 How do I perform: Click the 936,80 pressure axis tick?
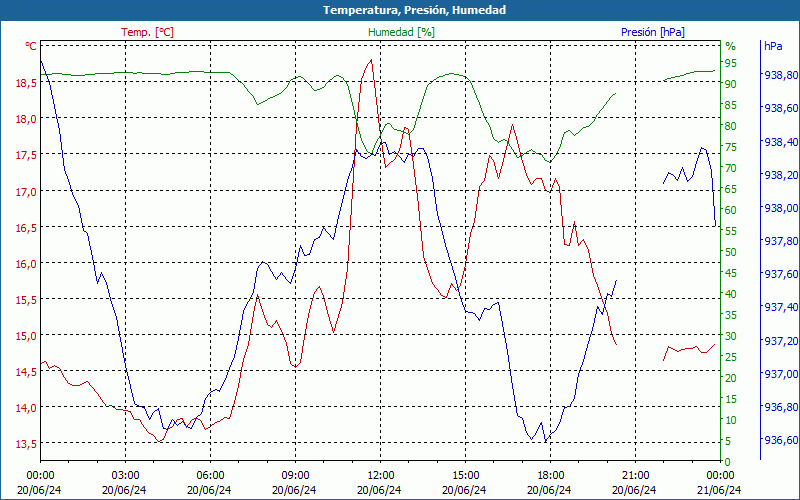click(781, 407)
